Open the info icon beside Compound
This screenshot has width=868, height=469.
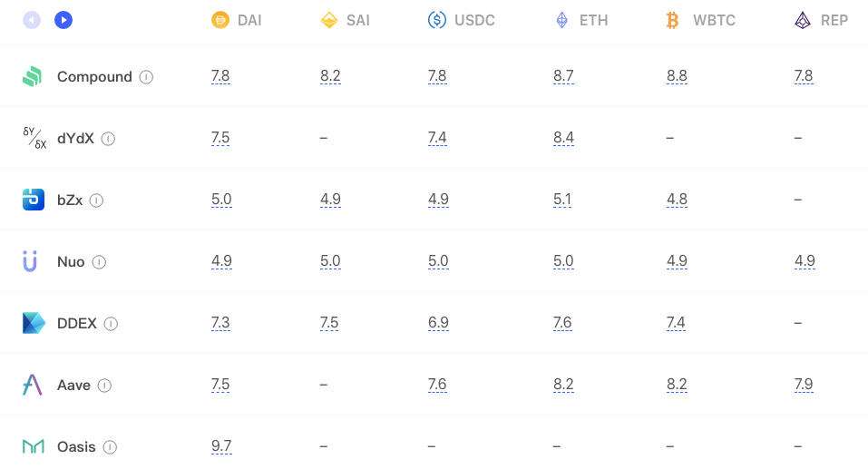(146, 77)
